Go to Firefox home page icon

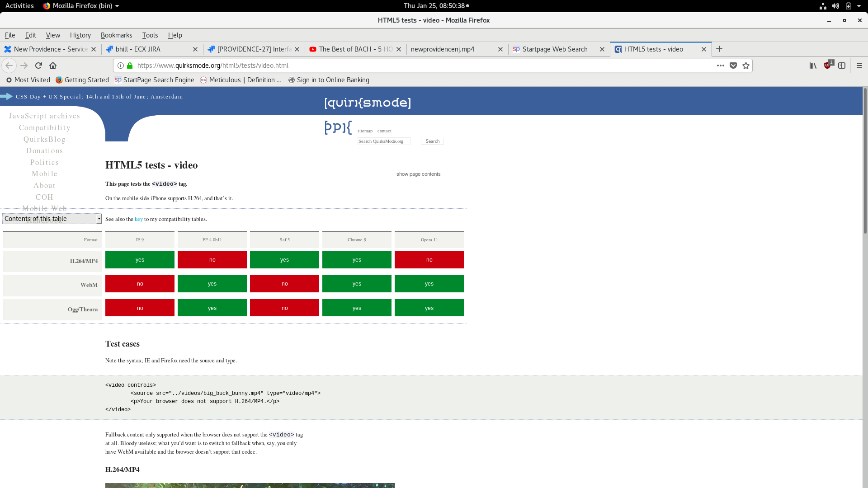coord(53,66)
